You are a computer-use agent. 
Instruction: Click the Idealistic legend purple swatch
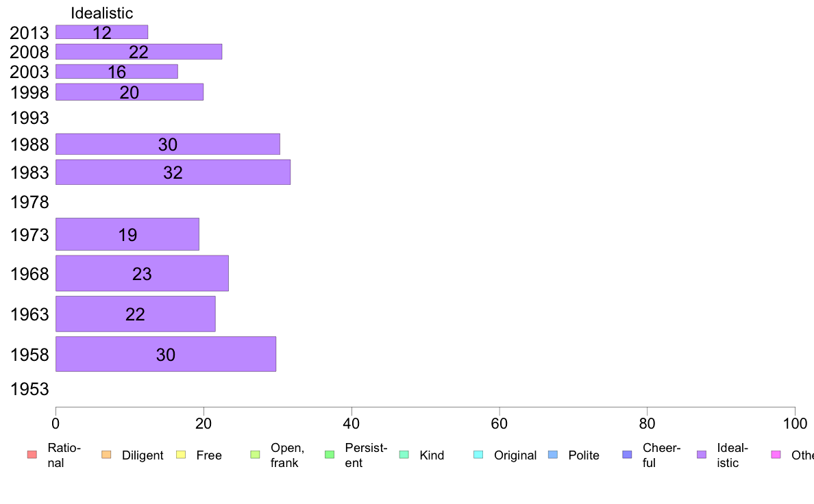[x=702, y=455]
